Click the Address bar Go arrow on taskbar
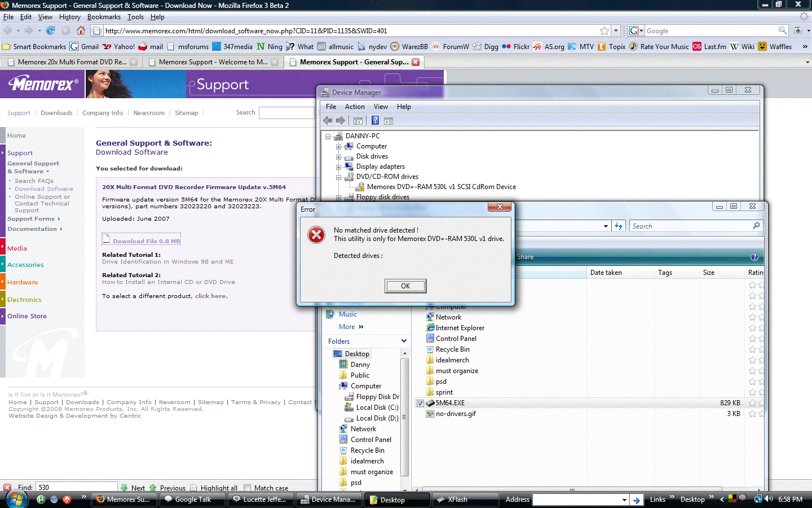This screenshot has width=812, height=508. [637, 500]
